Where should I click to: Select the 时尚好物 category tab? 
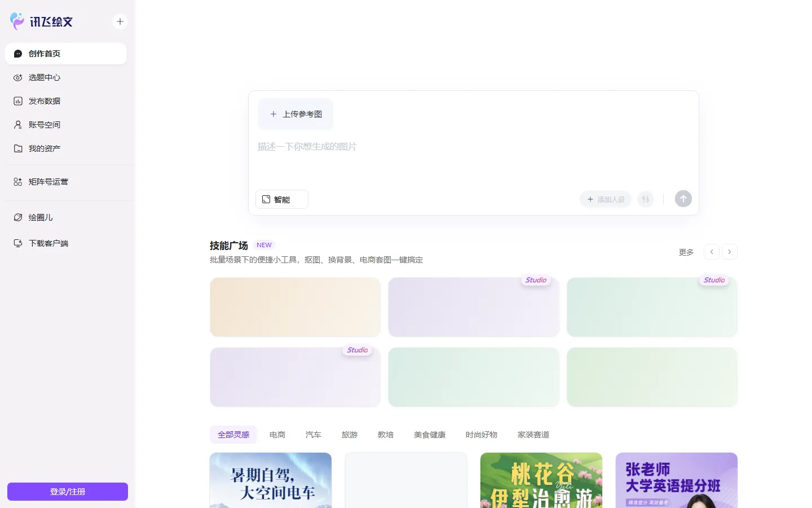pos(482,435)
